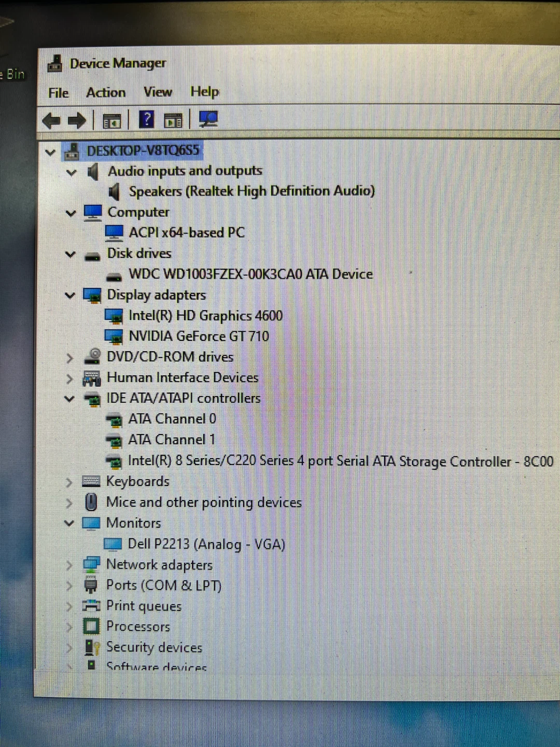This screenshot has height=747, width=560.
Task: Click the Keyboards category icon
Action: (x=91, y=481)
